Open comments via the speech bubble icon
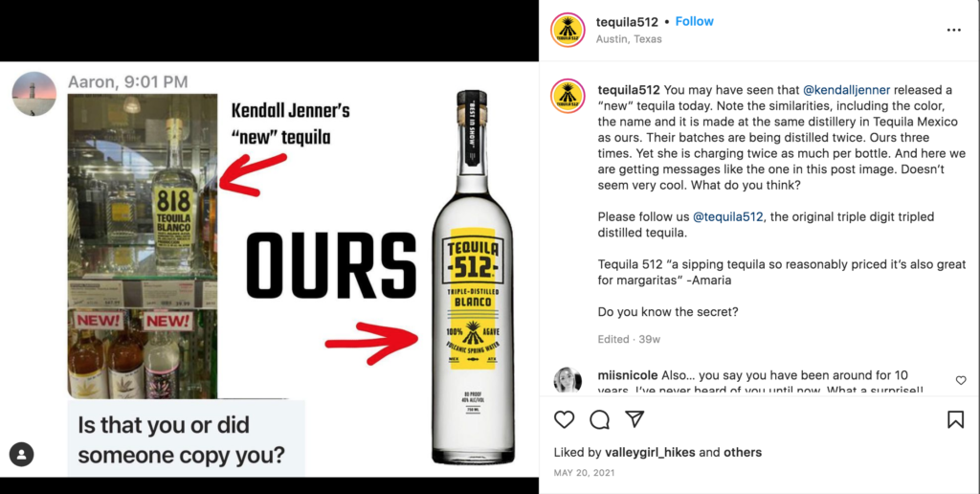 599,419
